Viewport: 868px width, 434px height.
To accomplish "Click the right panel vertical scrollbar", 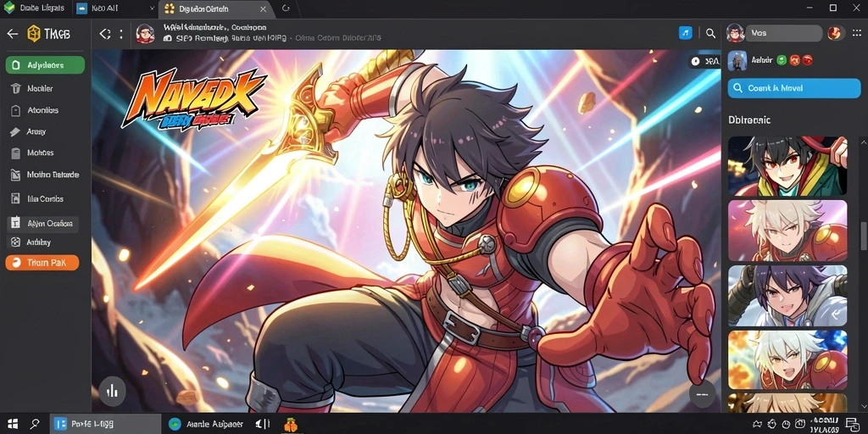I will coord(863,236).
